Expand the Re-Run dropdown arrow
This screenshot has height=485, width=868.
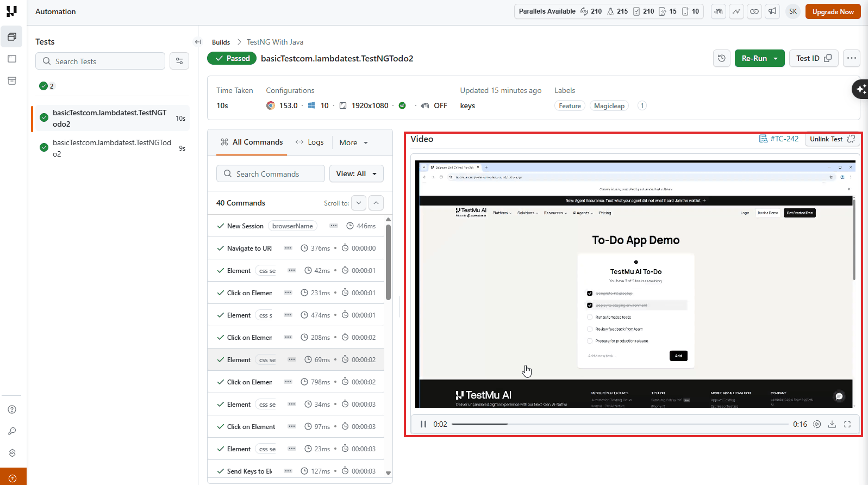[x=776, y=58]
